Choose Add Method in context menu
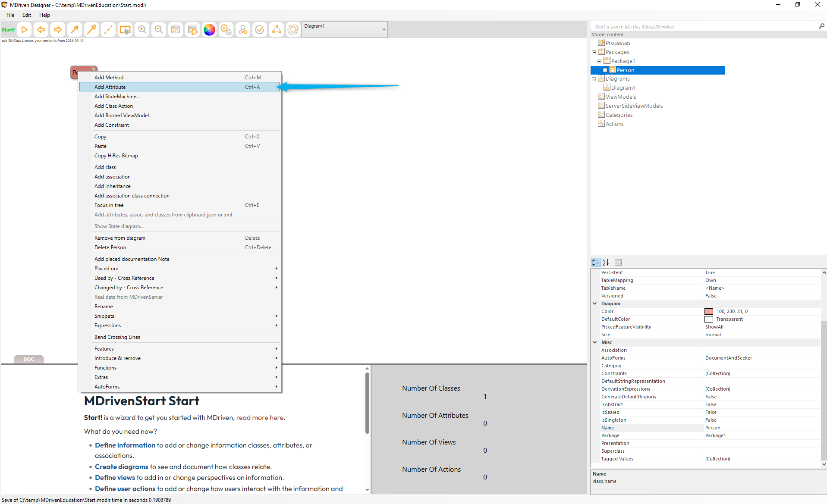 coord(109,78)
